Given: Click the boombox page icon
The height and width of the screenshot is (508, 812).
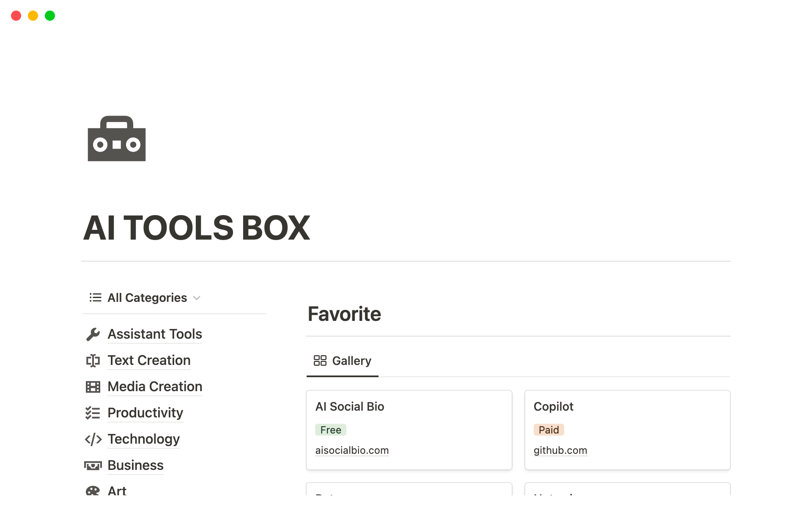Looking at the screenshot, I should (x=117, y=138).
